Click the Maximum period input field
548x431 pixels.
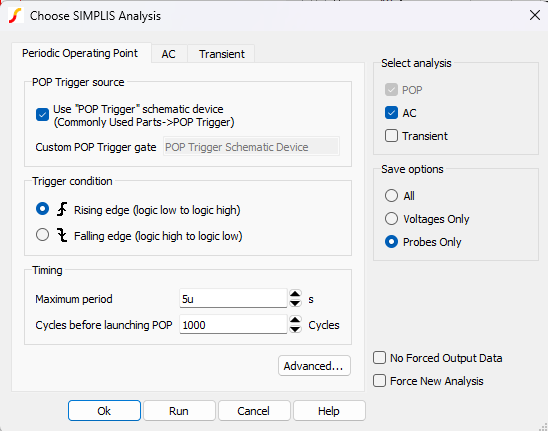pyautogui.click(x=233, y=299)
